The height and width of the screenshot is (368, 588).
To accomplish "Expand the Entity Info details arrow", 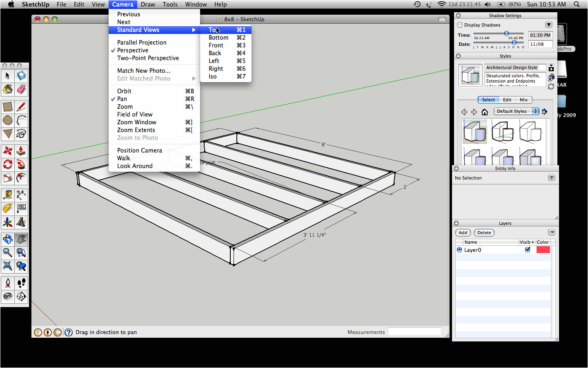I will [x=552, y=178].
